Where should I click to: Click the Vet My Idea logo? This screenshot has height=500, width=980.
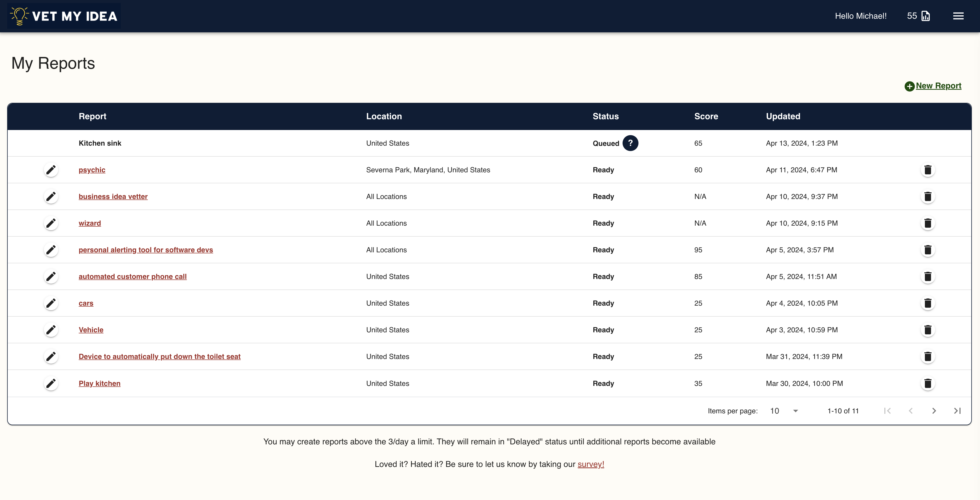coord(64,16)
